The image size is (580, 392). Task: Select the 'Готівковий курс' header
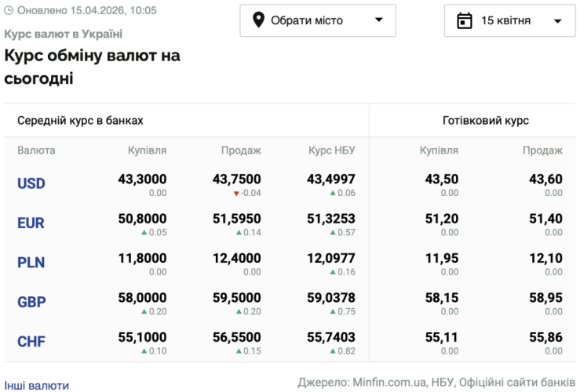[485, 121]
